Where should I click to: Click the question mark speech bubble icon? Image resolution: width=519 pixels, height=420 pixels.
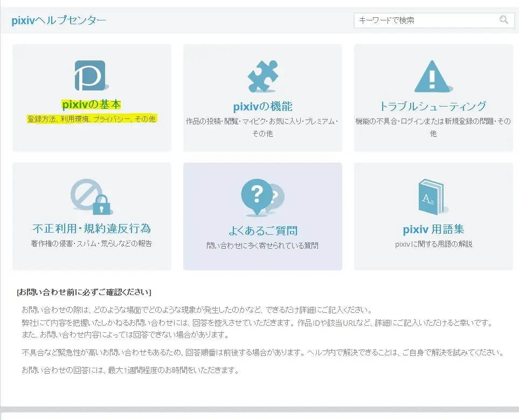tap(262, 198)
